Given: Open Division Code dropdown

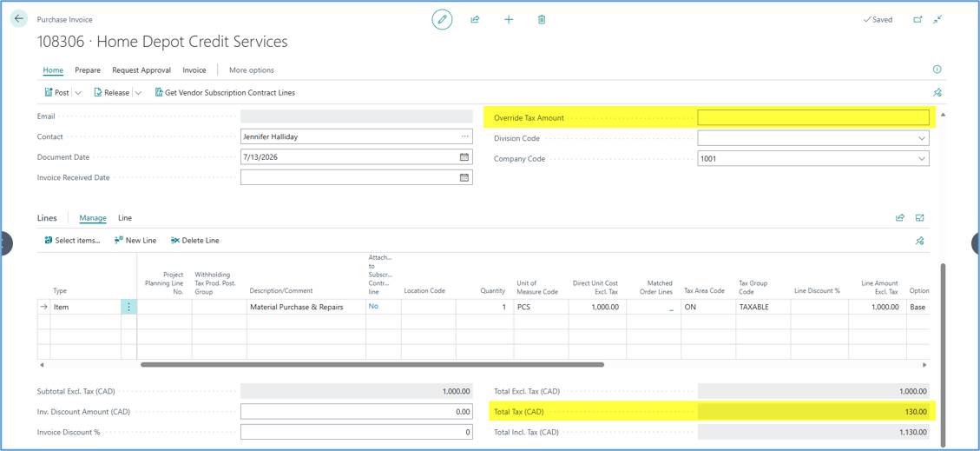Looking at the screenshot, I should click(921, 138).
